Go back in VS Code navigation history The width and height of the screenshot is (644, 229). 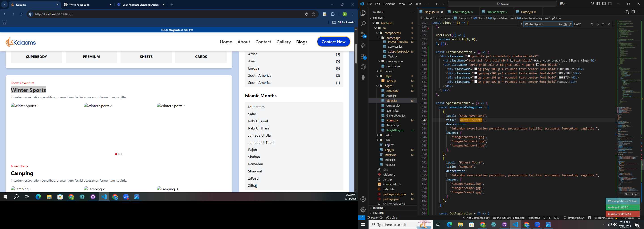click(x=437, y=4)
